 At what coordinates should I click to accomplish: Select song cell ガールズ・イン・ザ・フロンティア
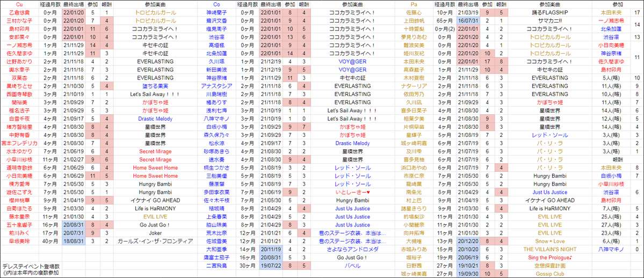click(x=155, y=241)
